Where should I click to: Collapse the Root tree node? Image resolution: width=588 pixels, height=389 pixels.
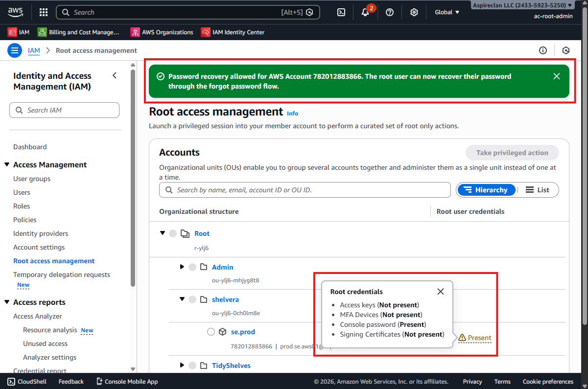coord(163,233)
